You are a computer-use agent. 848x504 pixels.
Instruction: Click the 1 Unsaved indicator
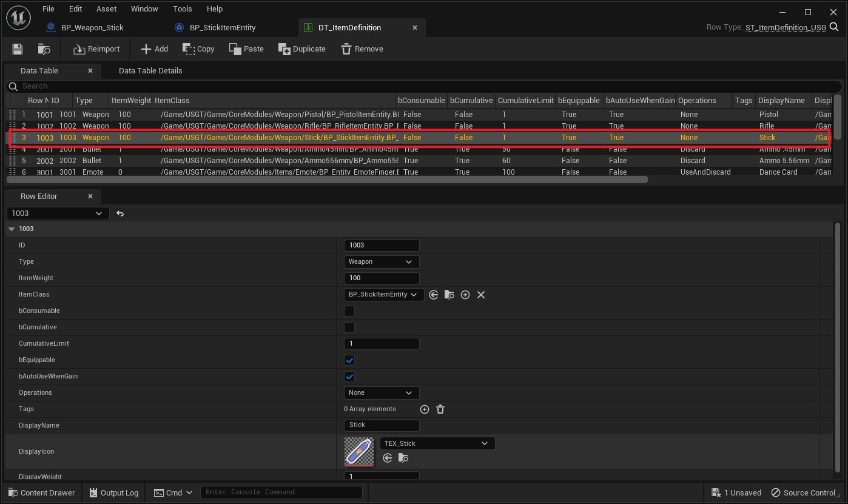coord(736,492)
